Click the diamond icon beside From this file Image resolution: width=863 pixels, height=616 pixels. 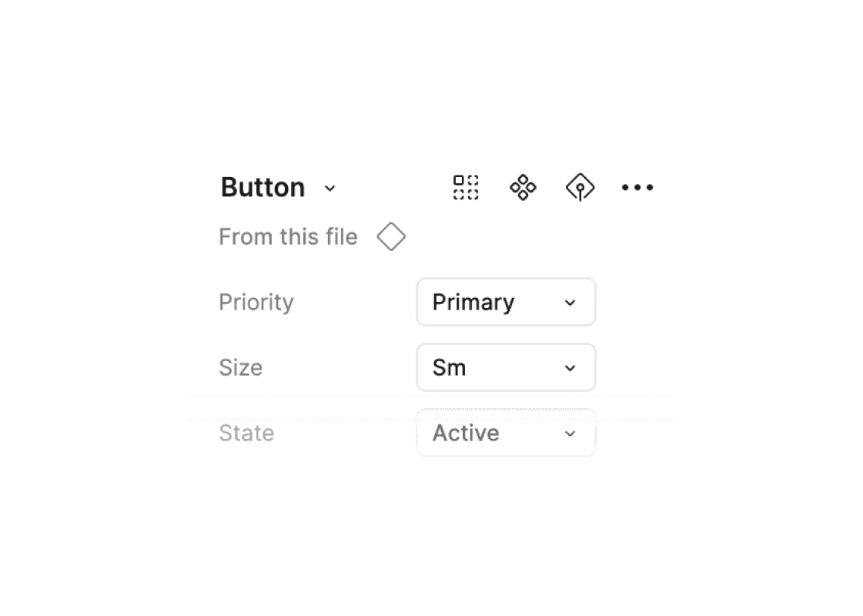pyautogui.click(x=391, y=236)
